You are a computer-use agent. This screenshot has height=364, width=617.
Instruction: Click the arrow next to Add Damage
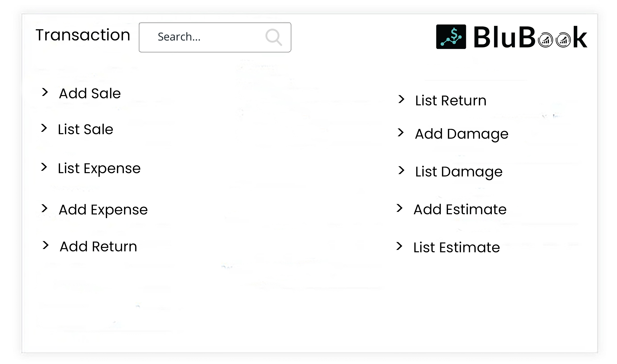point(400,133)
